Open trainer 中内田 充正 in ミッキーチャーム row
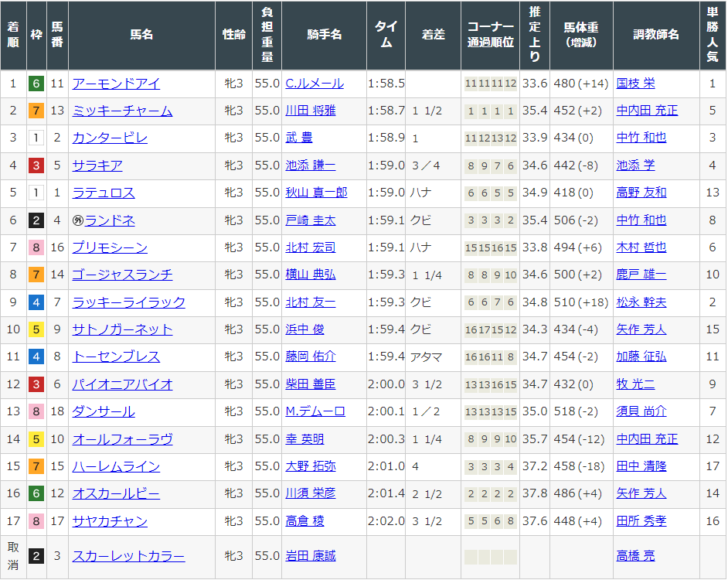 pos(647,111)
